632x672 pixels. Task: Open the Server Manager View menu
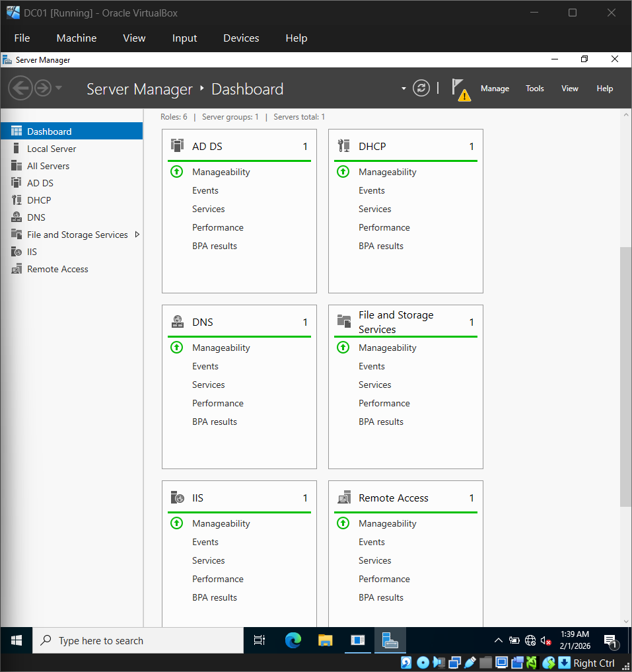pyautogui.click(x=570, y=89)
